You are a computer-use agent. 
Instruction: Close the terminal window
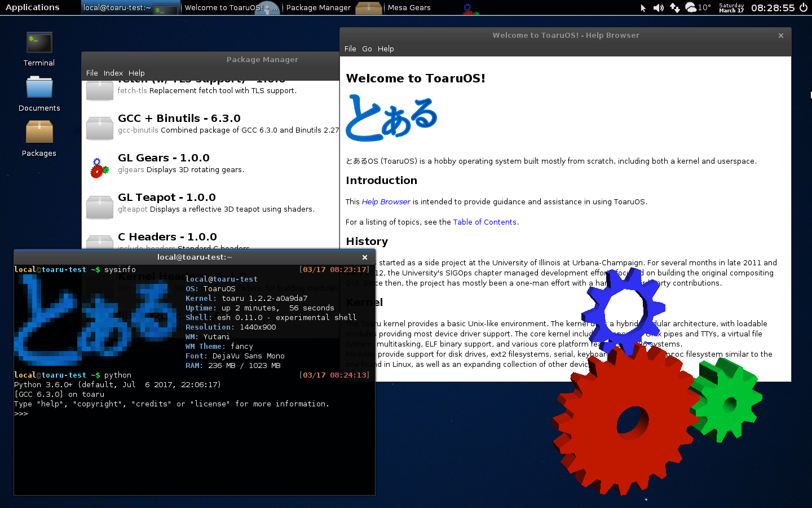365,257
